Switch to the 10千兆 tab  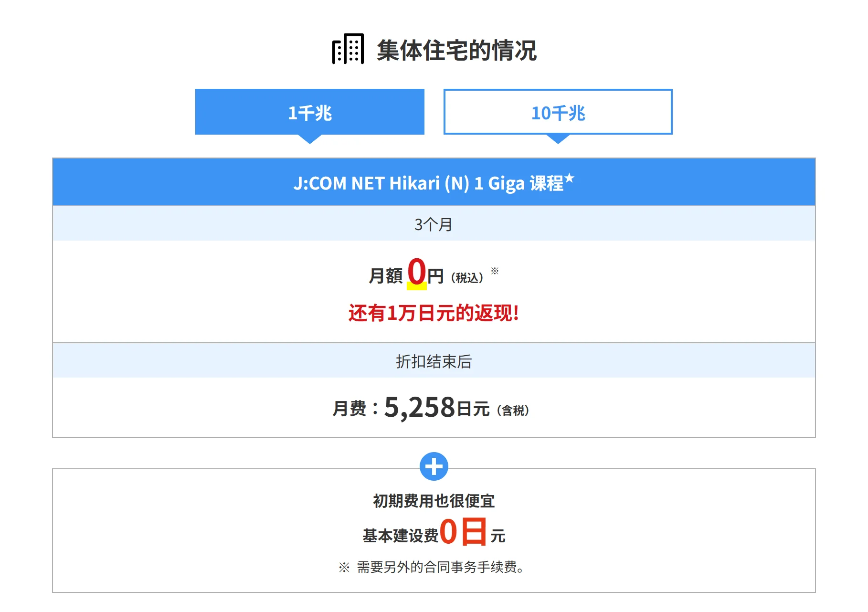[x=558, y=112]
